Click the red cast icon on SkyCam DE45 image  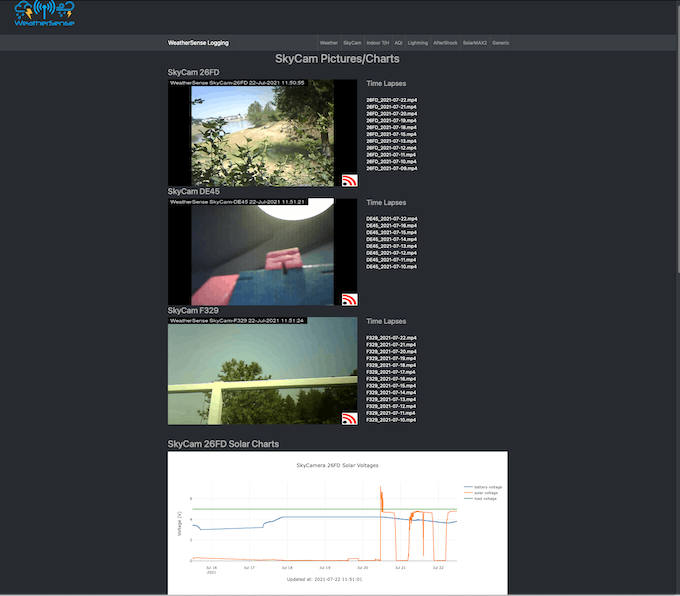click(x=350, y=299)
